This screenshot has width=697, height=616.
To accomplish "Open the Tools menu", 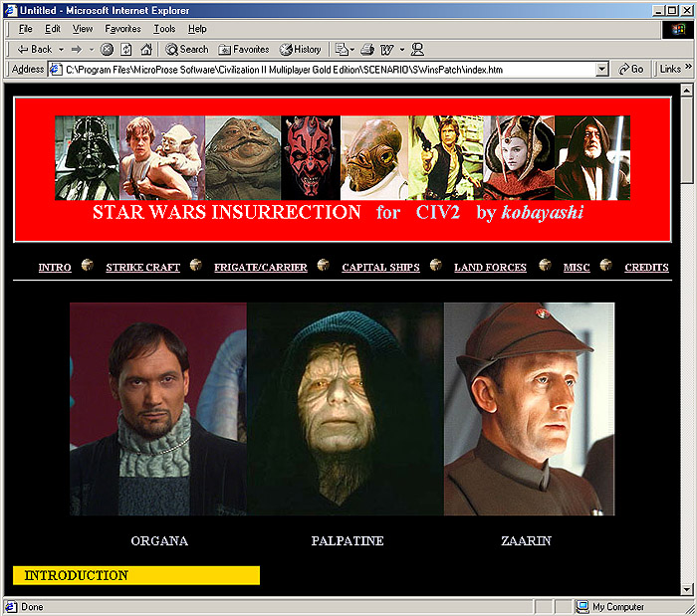I will [164, 29].
